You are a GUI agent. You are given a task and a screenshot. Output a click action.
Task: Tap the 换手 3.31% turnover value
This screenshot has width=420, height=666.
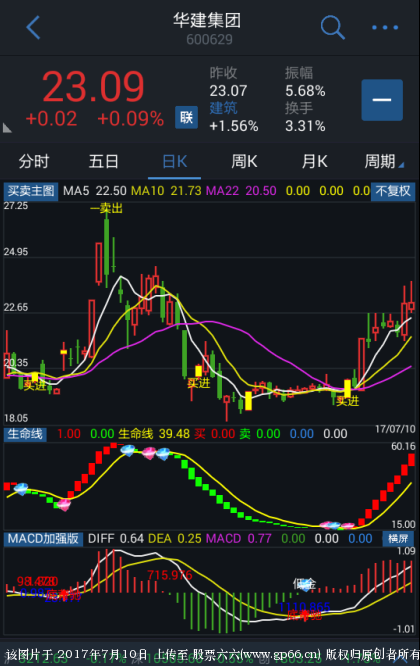[305, 117]
